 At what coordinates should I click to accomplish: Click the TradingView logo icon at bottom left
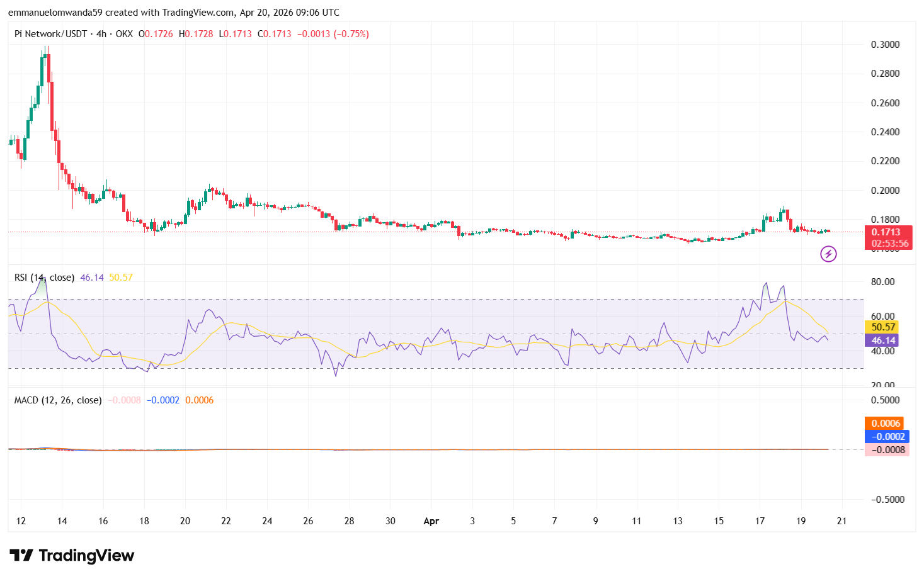point(21,555)
